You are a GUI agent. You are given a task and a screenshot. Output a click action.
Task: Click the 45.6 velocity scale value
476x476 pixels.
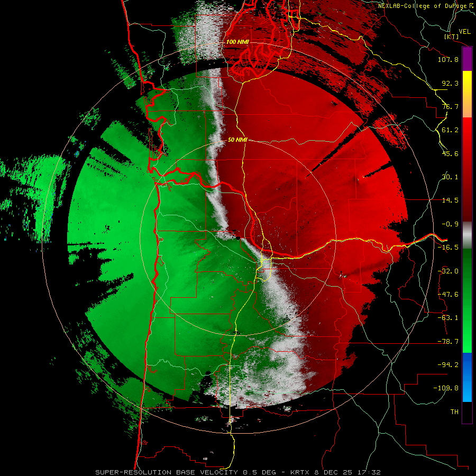click(450, 153)
